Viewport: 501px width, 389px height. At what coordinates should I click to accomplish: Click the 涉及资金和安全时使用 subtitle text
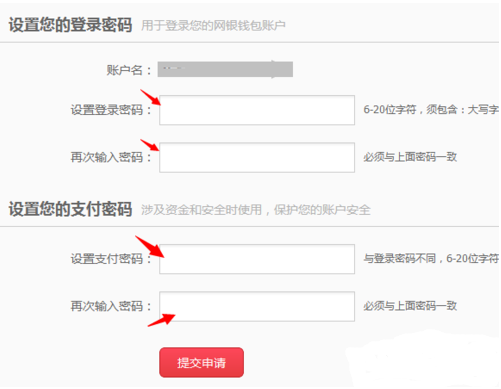click(x=201, y=210)
